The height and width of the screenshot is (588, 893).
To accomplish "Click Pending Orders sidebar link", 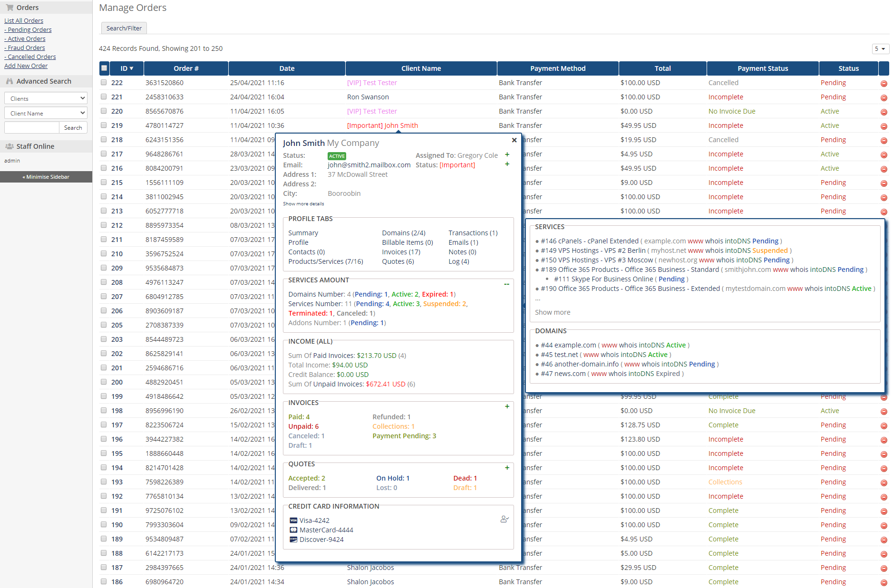I will pyautogui.click(x=29, y=29).
